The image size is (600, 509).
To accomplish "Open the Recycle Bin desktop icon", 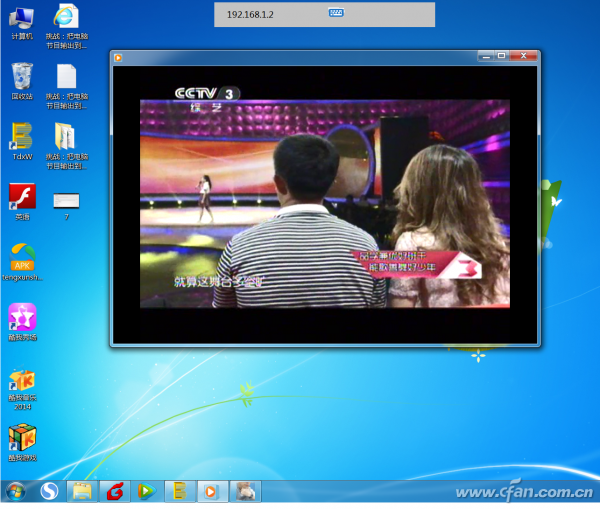I will [22, 82].
